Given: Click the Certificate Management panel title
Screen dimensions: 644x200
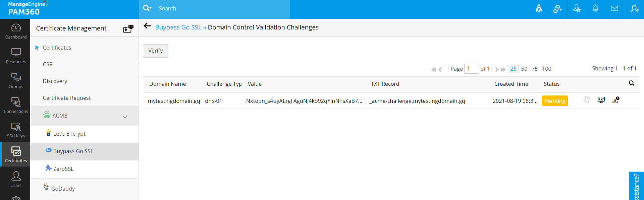Looking at the screenshot, I should click(71, 28).
